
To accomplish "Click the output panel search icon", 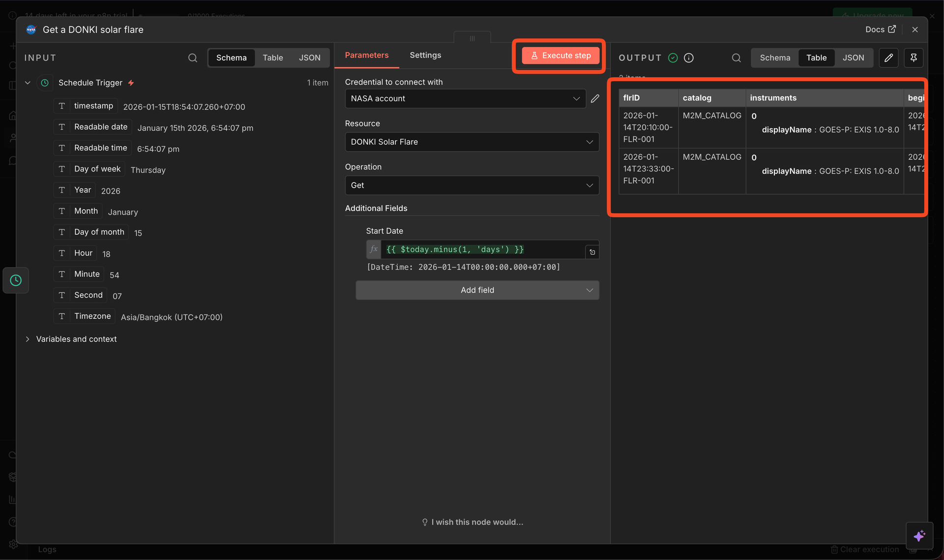I will click(736, 58).
